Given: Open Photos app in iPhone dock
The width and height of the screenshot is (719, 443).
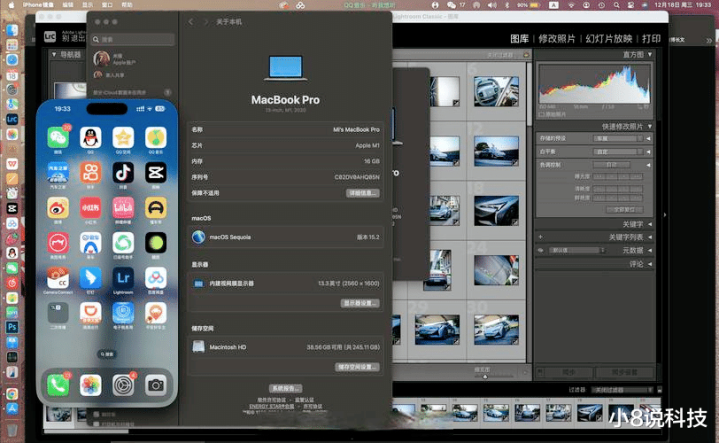Looking at the screenshot, I should click(x=90, y=385).
